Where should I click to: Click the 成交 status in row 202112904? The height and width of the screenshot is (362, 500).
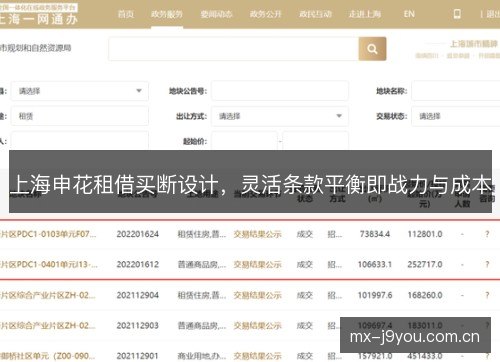click(x=305, y=295)
